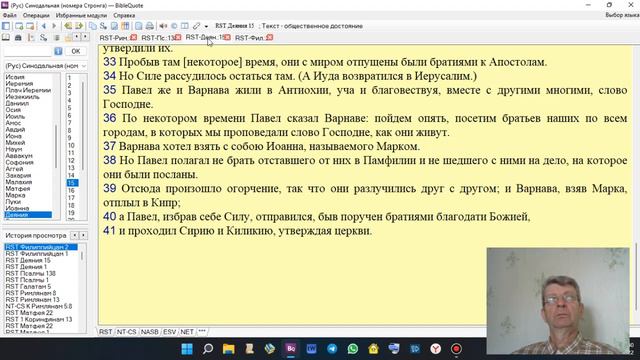Select book 'Матфея' in the book list
The image size is (640, 360).
point(18,189)
